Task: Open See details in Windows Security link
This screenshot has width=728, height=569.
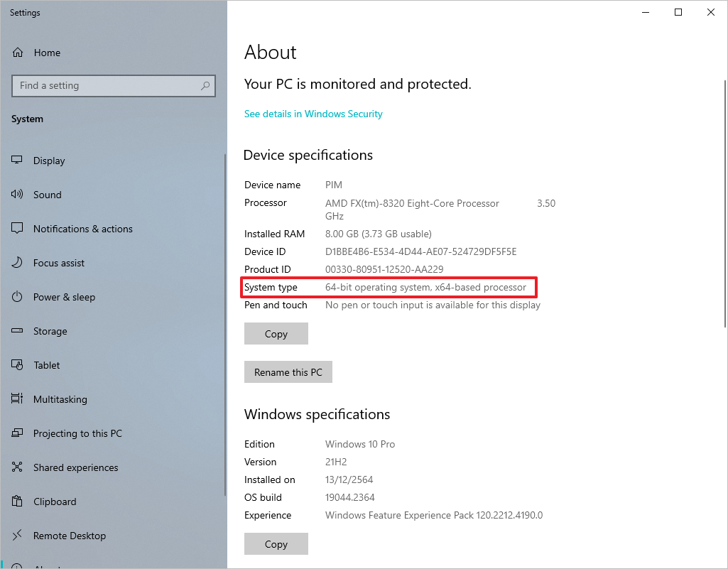Action: click(313, 114)
